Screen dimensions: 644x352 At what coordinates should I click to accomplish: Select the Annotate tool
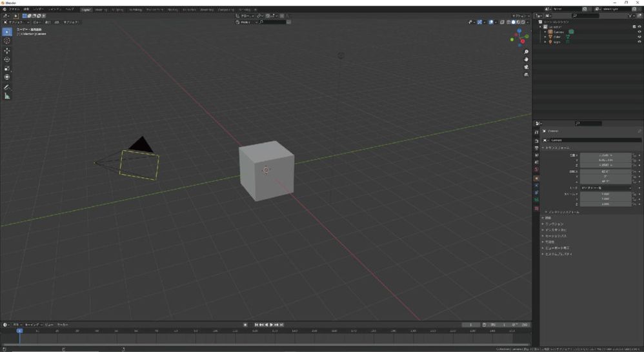(x=7, y=88)
